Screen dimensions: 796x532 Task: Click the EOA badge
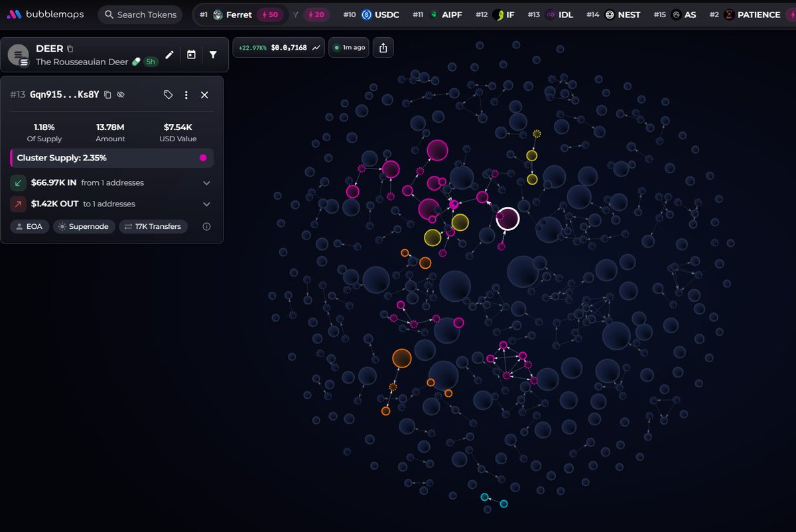pyautogui.click(x=29, y=227)
